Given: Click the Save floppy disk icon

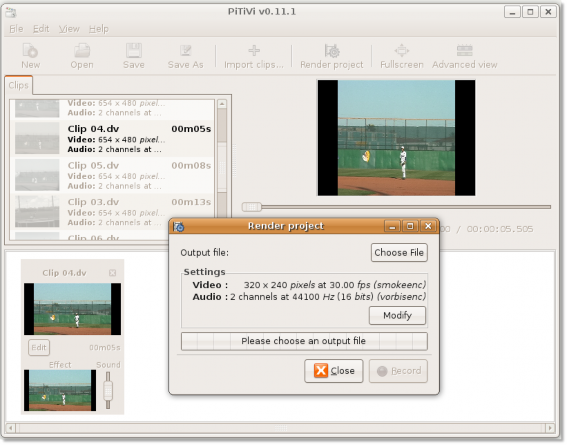Looking at the screenshot, I should (134, 51).
